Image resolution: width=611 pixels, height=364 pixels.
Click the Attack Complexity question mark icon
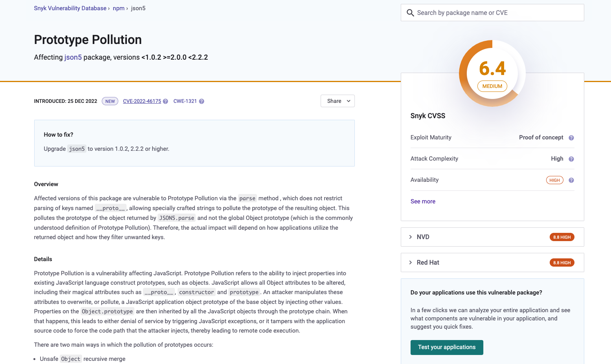coord(571,159)
